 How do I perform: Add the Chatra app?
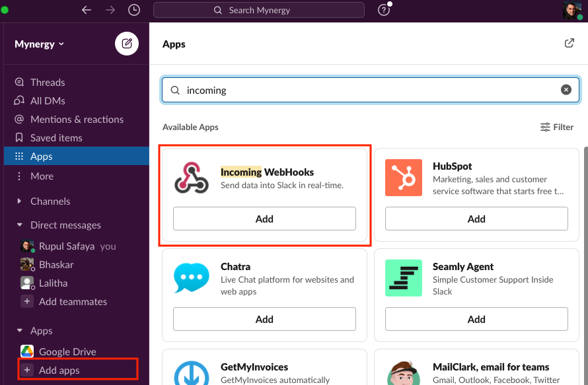coord(264,319)
